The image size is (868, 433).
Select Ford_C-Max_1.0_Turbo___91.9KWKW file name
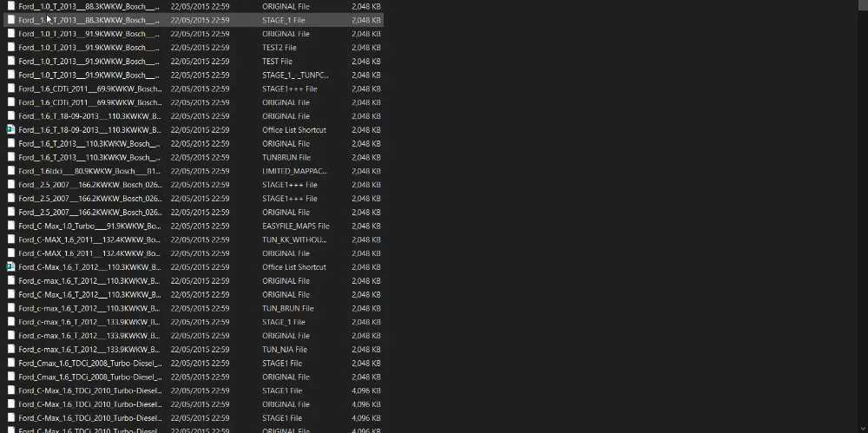tap(89, 226)
